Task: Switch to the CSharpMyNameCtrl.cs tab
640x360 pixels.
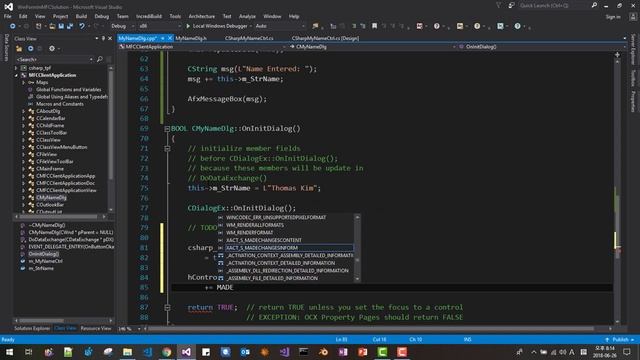Action: pyautogui.click(x=249, y=38)
